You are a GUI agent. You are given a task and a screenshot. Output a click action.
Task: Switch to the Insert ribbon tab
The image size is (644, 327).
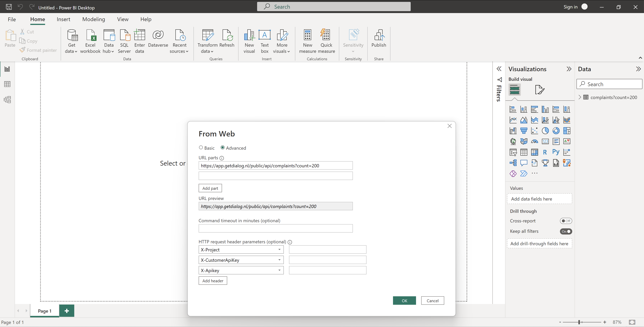point(64,19)
